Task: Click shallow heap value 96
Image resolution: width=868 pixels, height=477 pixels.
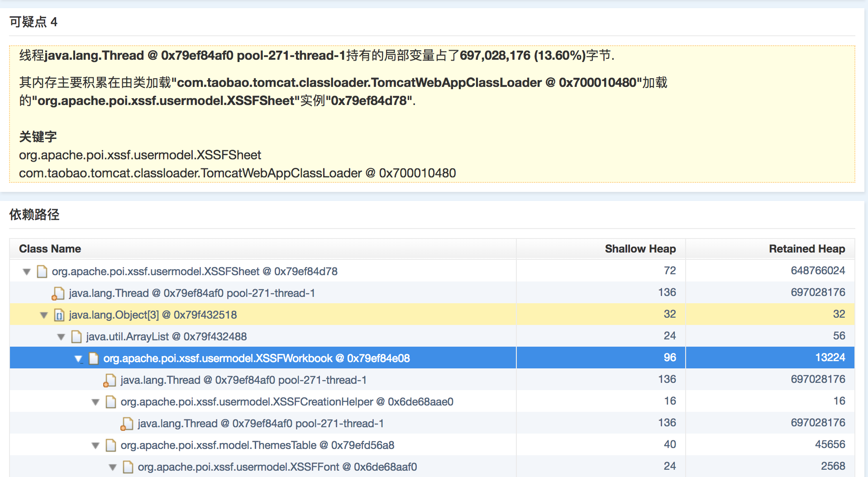Action: 670,358
